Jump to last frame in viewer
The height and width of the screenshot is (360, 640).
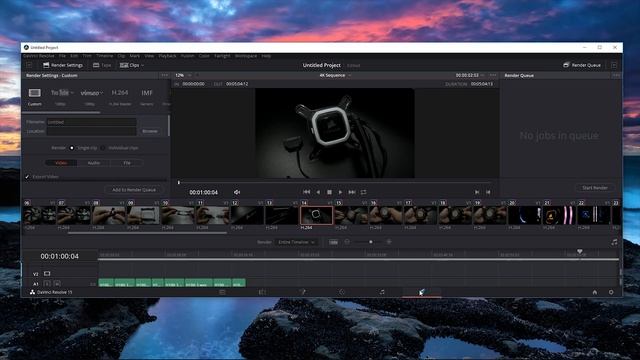tap(352, 192)
